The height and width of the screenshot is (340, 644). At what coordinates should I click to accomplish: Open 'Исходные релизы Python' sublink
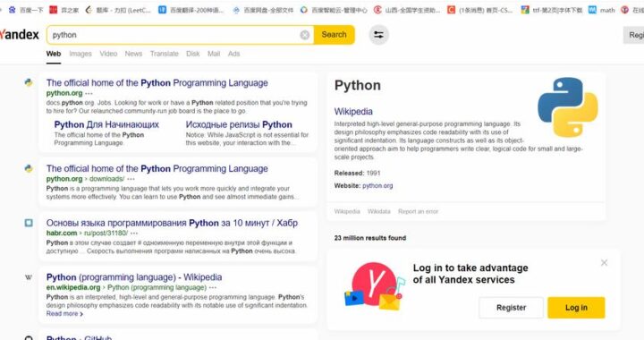[x=239, y=124]
